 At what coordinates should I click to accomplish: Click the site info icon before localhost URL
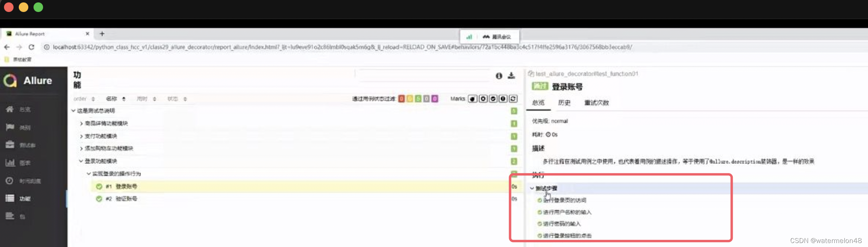(46, 47)
